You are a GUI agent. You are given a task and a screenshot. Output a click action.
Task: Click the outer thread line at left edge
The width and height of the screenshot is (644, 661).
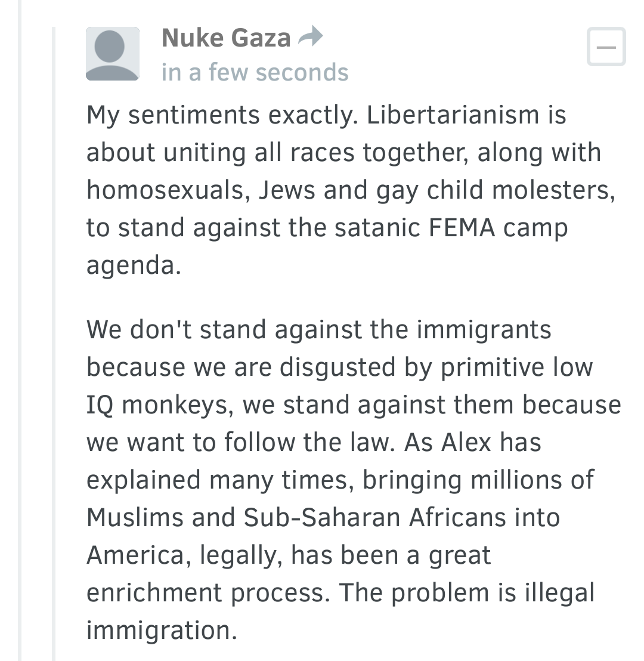[x=20, y=330]
